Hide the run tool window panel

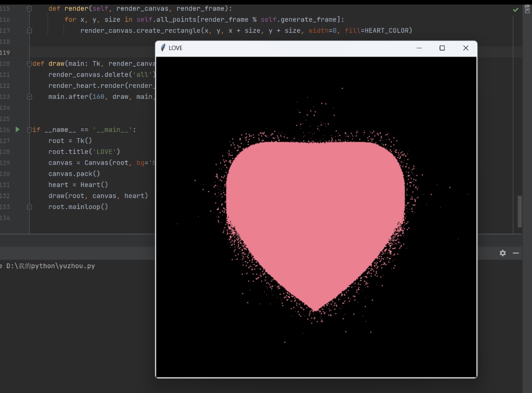(516, 253)
